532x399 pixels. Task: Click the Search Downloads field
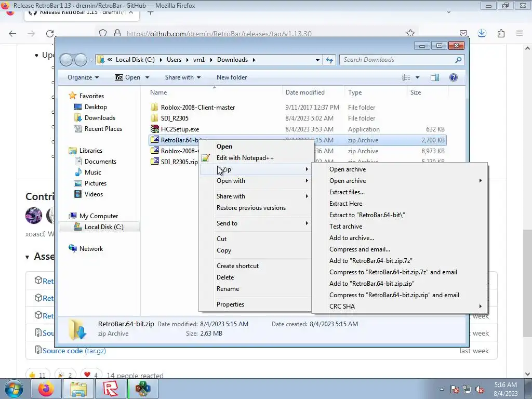[x=402, y=60]
